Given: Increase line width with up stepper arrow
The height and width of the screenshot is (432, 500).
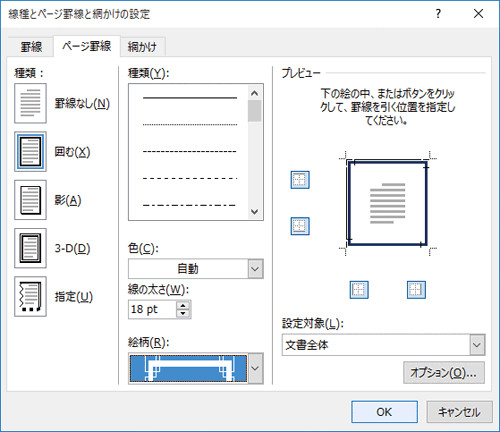Looking at the screenshot, I should [x=183, y=305].
